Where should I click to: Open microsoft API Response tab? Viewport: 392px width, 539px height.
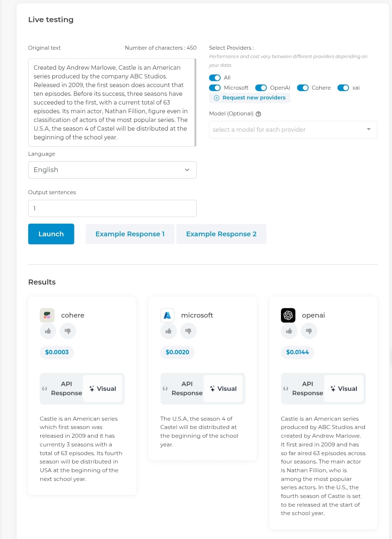tap(183, 388)
